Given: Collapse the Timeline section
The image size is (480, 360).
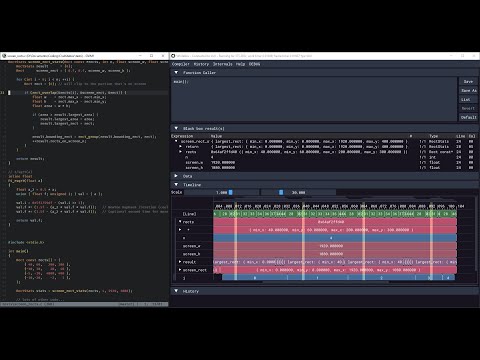Looking at the screenshot, I should [176, 184].
